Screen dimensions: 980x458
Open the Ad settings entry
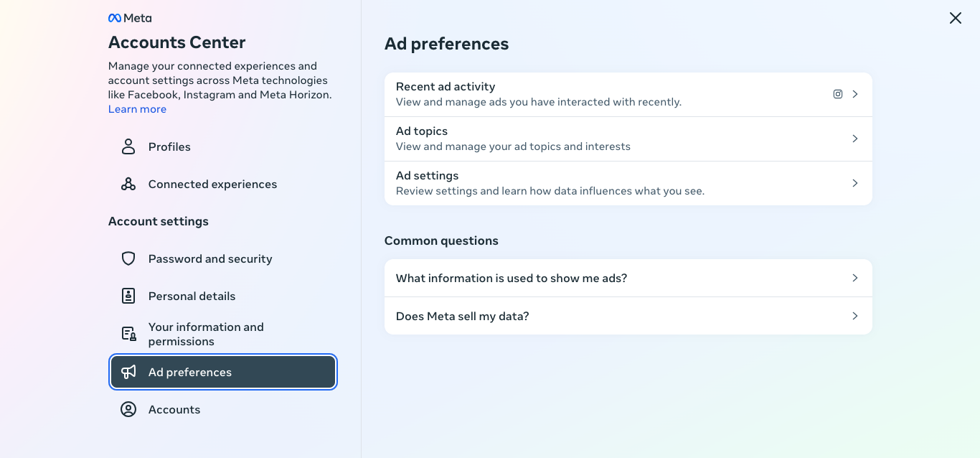(628, 182)
